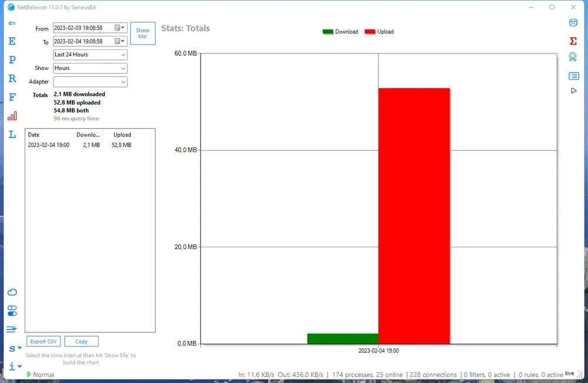Click '2,1 MB downloaded' totals text
Viewport: 588px width, 383px height.
pyautogui.click(x=79, y=95)
